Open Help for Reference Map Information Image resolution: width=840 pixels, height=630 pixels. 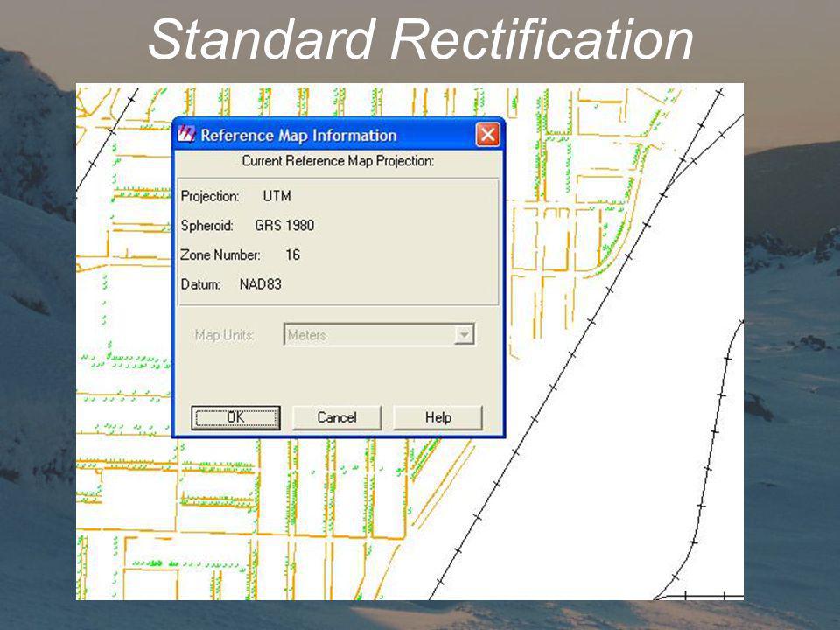coord(437,418)
